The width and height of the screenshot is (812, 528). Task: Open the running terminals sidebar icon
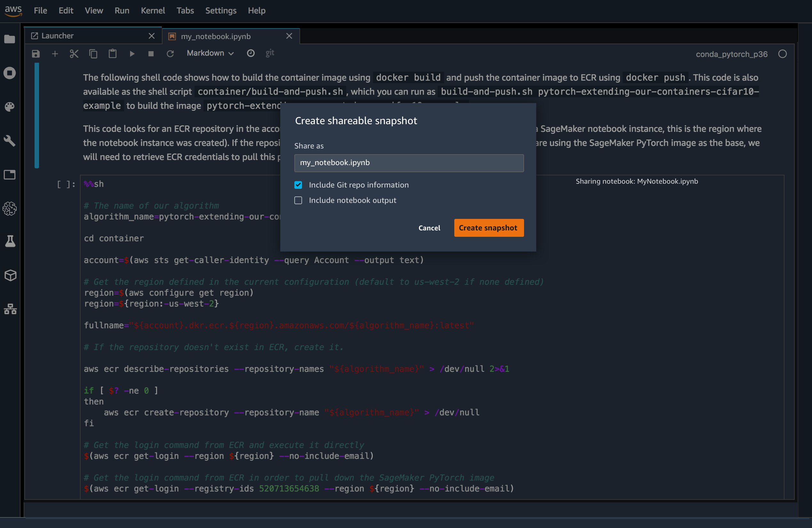pyautogui.click(x=10, y=73)
